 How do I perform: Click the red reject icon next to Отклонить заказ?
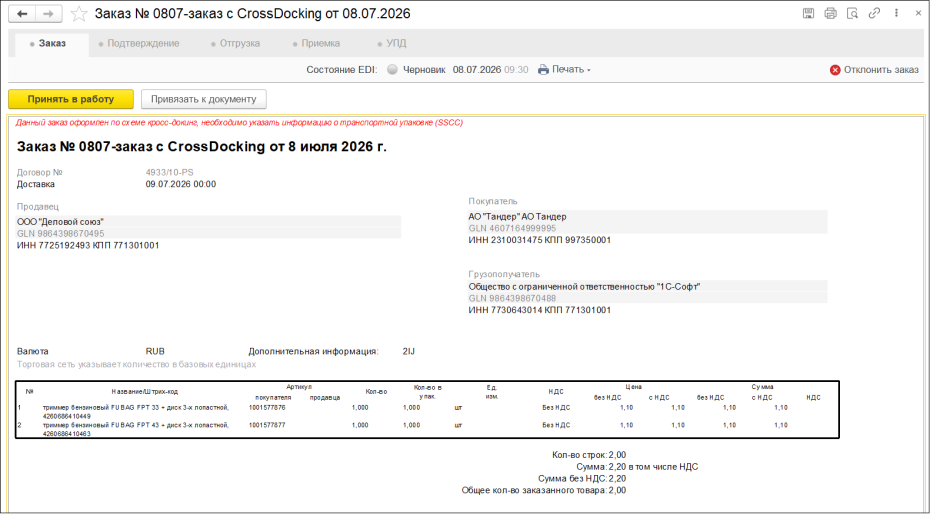click(835, 70)
